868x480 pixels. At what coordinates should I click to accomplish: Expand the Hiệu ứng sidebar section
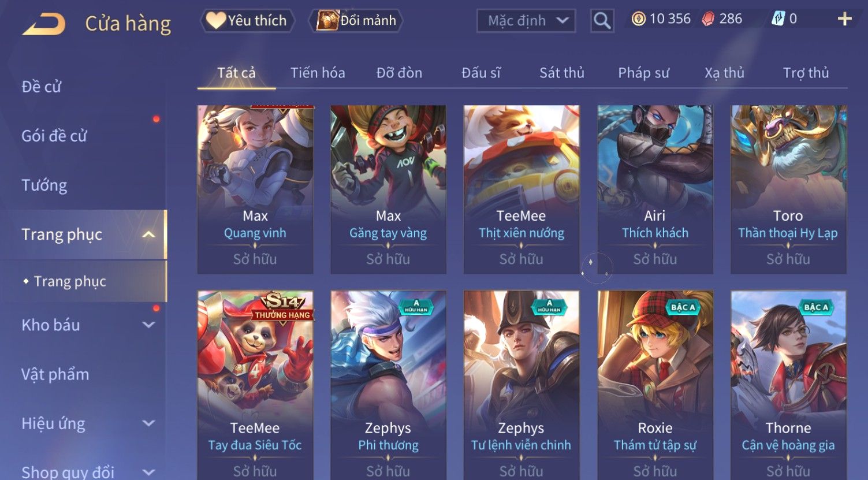148,423
